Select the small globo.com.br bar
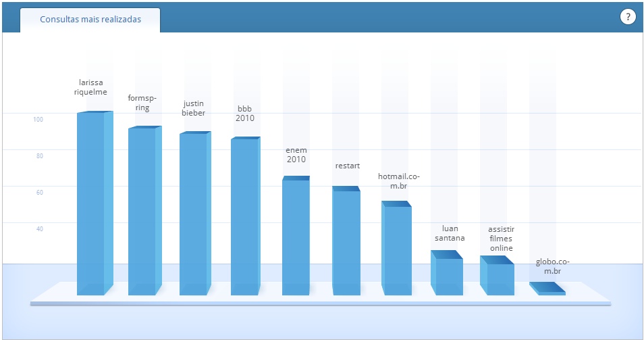The image size is (644, 340). click(549, 291)
